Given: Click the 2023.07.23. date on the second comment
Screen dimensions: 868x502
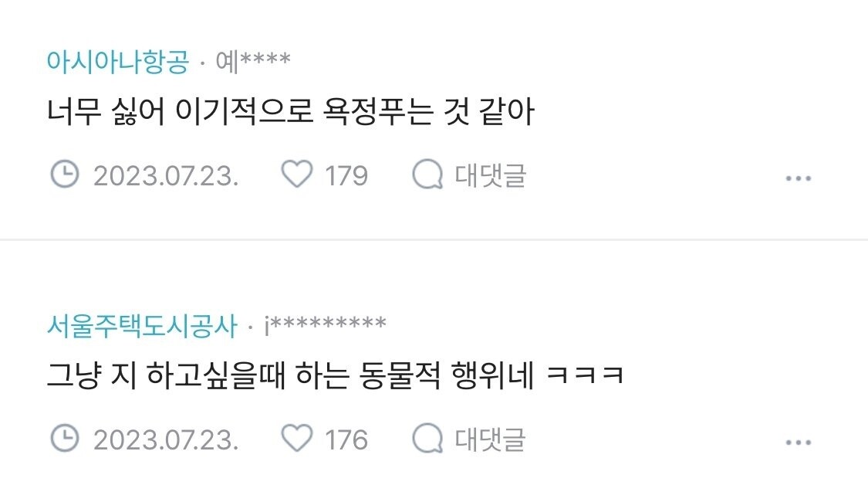Looking at the screenshot, I should (x=166, y=440).
